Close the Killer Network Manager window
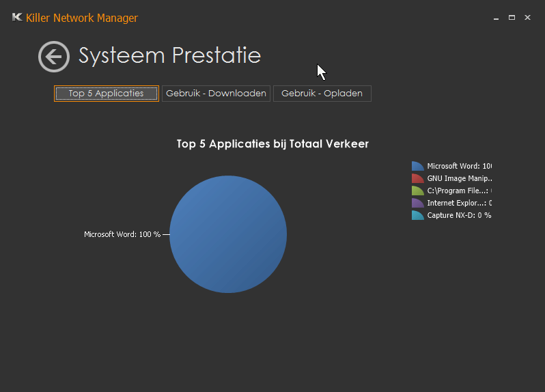545x392 pixels. coord(528,17)
